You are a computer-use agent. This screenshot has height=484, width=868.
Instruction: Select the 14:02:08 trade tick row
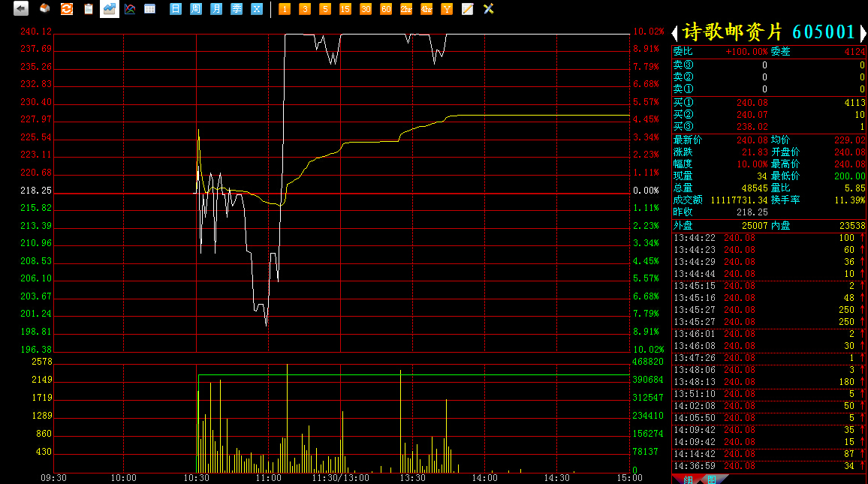[x=769, y=406]
